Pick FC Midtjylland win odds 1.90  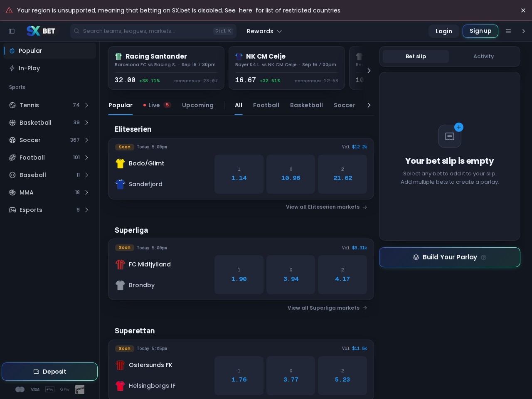pyautogui.click(x=239, y=275)
